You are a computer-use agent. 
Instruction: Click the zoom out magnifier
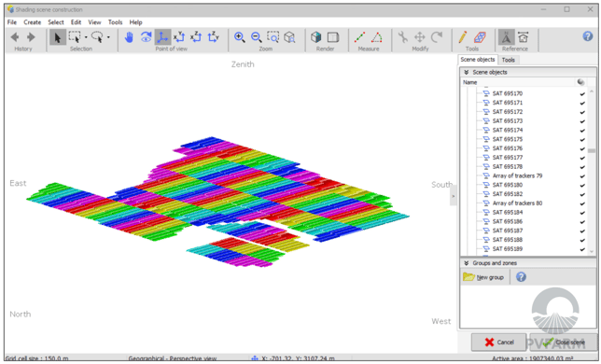click(x=256, y=37)
